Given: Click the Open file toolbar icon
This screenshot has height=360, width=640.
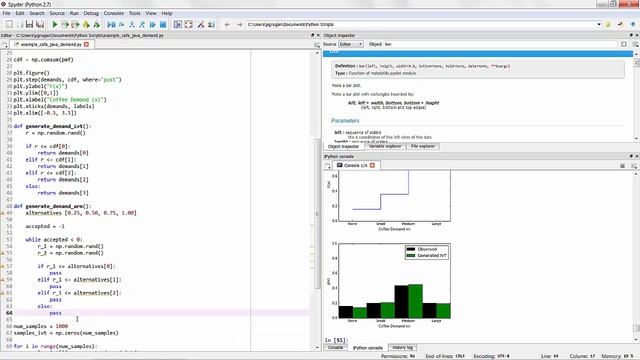Looking at the screenshot, I should pyautogui.click(x=19, y=24).
